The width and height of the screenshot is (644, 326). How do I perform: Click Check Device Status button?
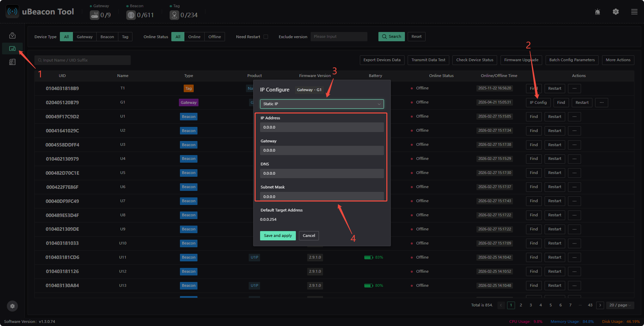point(475,60)
